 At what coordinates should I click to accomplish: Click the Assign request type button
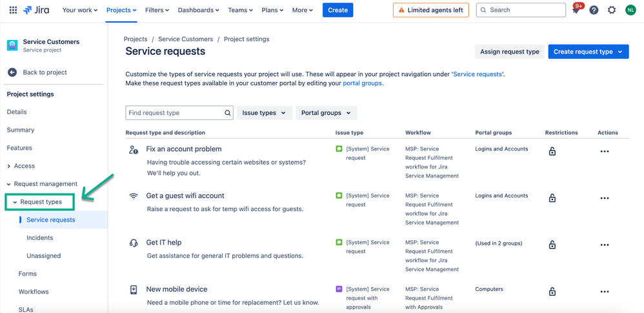510,52
